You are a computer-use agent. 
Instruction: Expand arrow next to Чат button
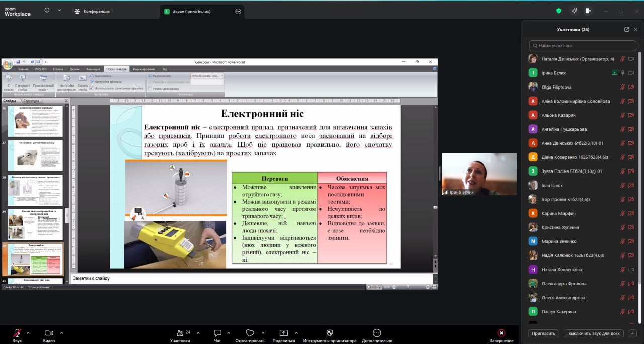click(229, 333)
